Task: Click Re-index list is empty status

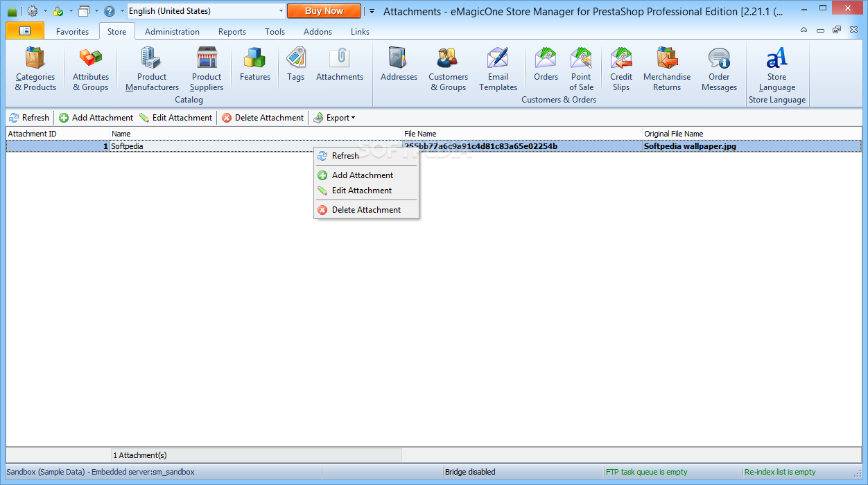Action: 780,472
